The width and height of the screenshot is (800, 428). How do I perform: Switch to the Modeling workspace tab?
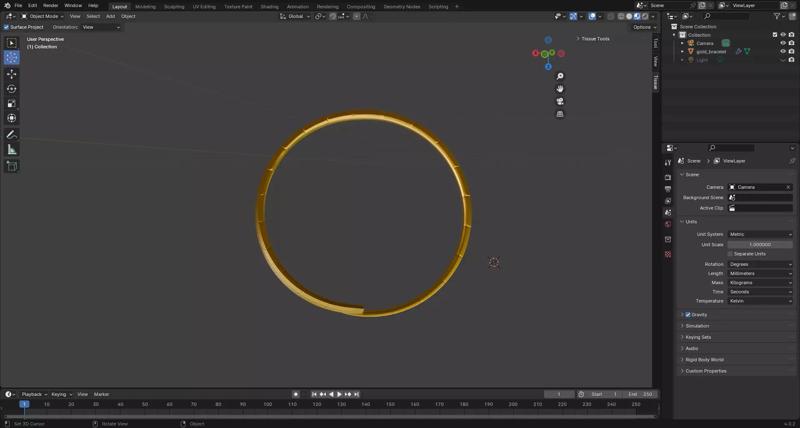click(x=145, y=7)
